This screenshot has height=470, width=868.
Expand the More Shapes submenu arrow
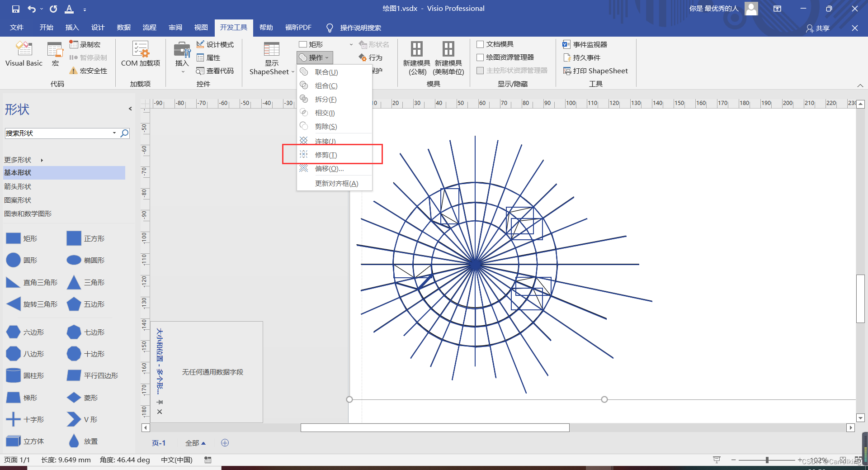tap(42, 160)
